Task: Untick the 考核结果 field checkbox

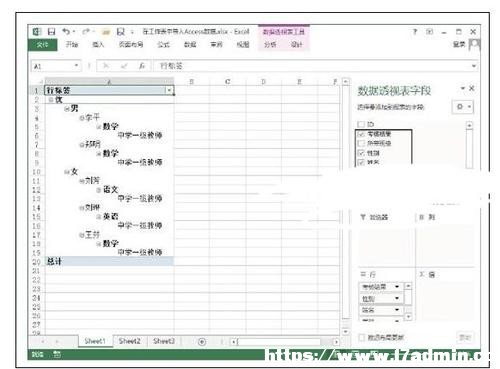Action: click(361, 134)
